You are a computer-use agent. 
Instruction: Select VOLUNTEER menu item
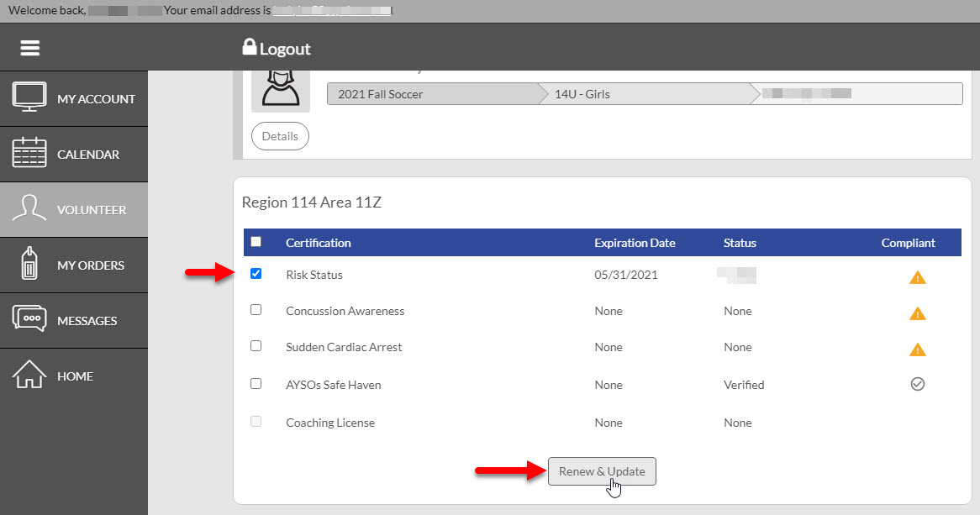[x=74, y=210]
